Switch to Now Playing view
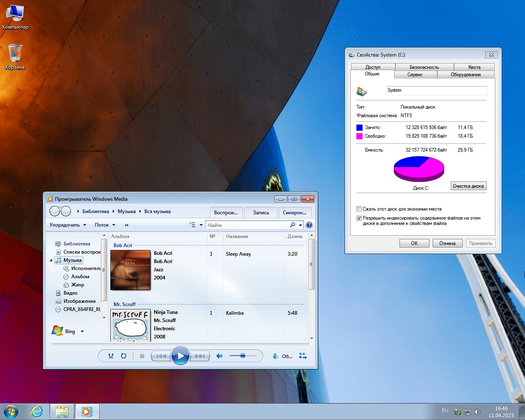Image resolution: width=525 pixels, height=420 pixels. pos(303,356)
